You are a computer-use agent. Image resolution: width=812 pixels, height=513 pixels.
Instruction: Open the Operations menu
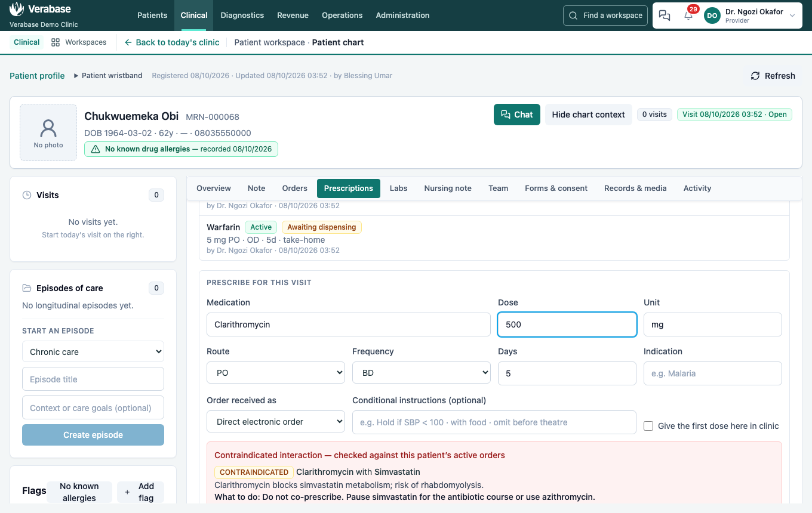pos(342,16)
